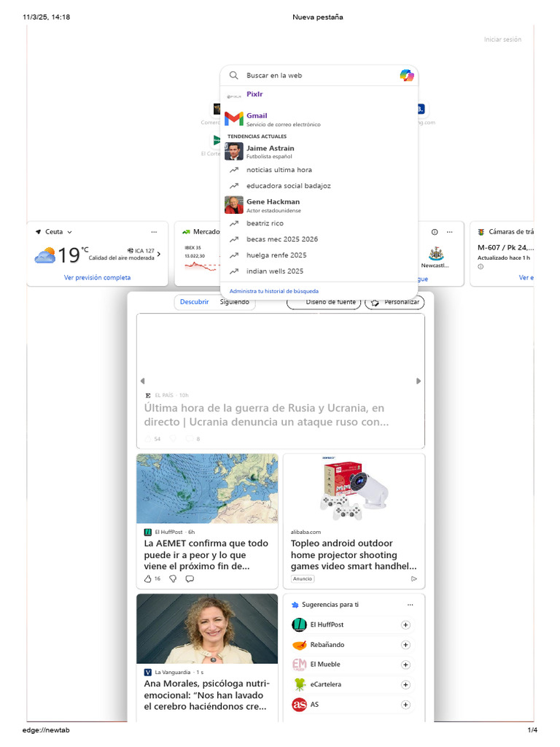Open AEMET weather map thumbnail
The width and height of the screenshot is (560, 747).
tap(207, 489)
